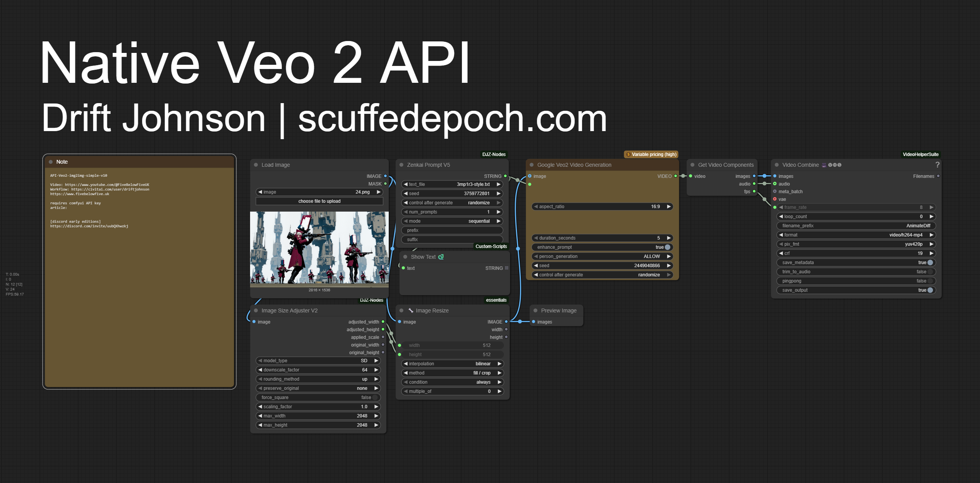Viewport: 980px width, 483px height.
Task: Click Video Combine vae input socket
Action: point(775,199)
